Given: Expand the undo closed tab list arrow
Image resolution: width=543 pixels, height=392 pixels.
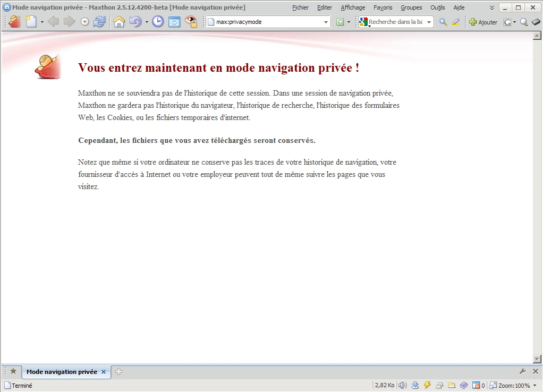Looking at the screenshot, I should (x=147, y=22).
